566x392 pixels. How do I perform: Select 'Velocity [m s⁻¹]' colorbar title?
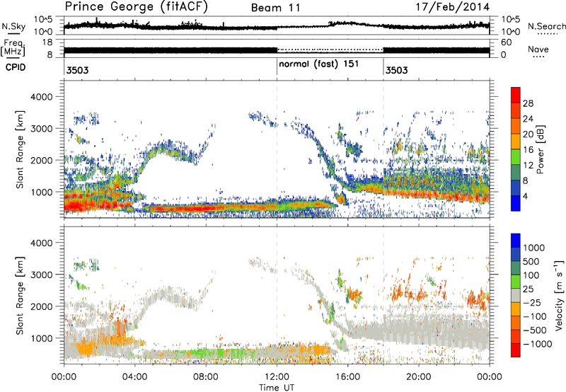559,295
